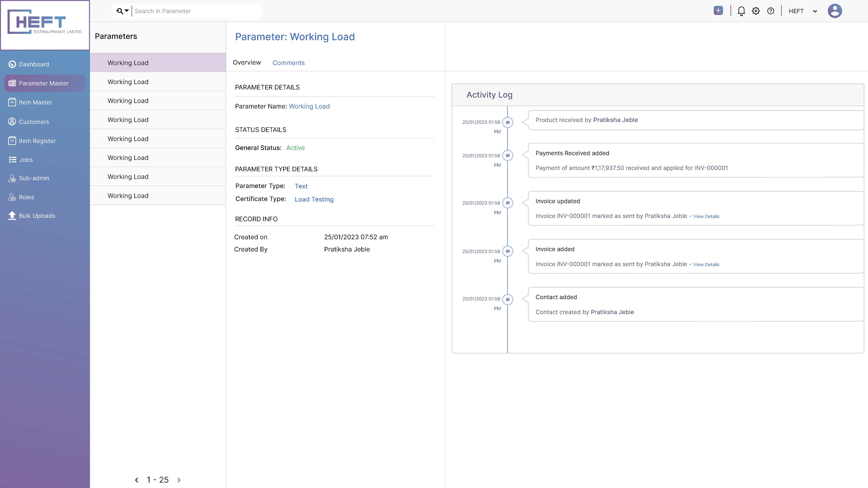The image size is (868, 488).
Task: Click the Contact added activity marker
Action: (x=508, y=299)
